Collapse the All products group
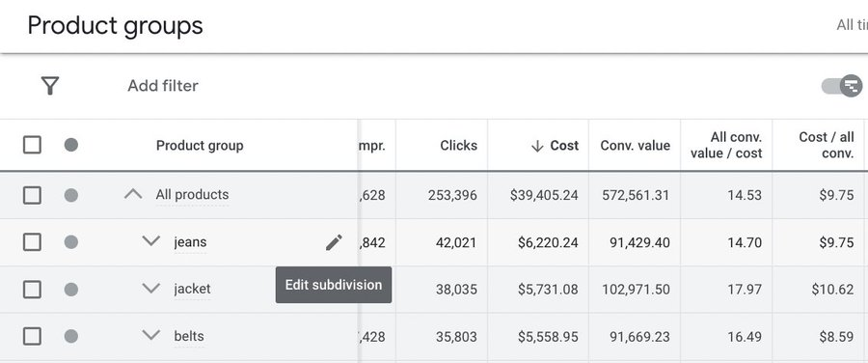Screen dimensions: 868x363 pos(133,194)
